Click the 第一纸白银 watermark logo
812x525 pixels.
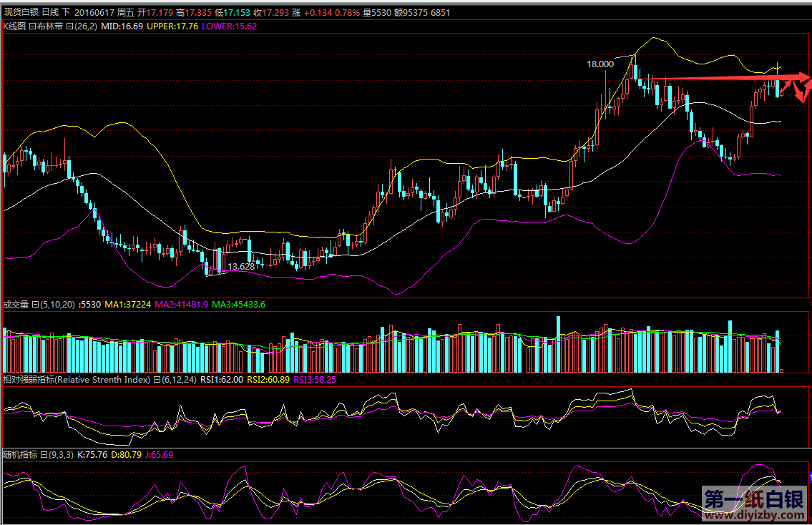[754, 499]
